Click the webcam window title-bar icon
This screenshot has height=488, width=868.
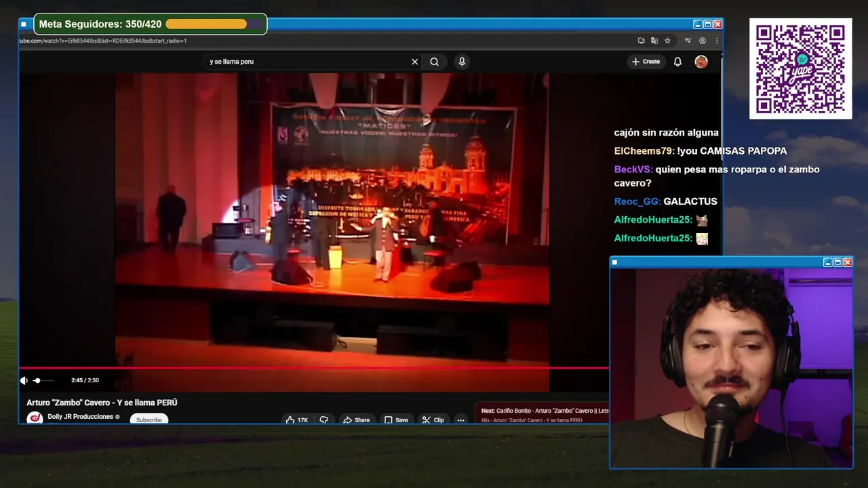click(615, 262)
